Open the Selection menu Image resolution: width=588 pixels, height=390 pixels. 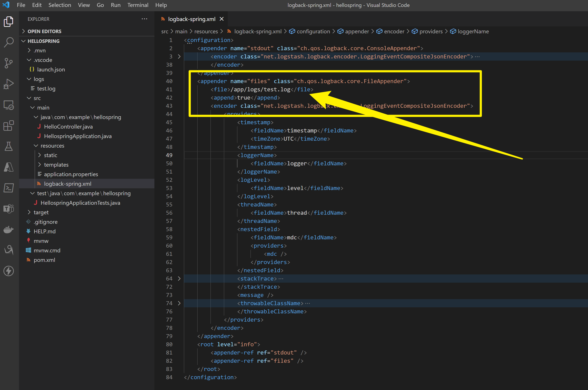tap(60, 5)
